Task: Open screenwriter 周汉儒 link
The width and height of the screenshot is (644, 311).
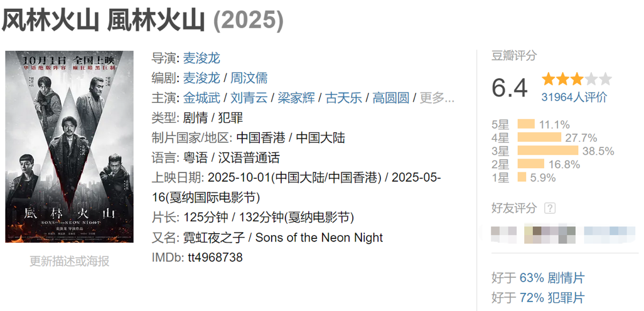Action: [x=249, y=78]
